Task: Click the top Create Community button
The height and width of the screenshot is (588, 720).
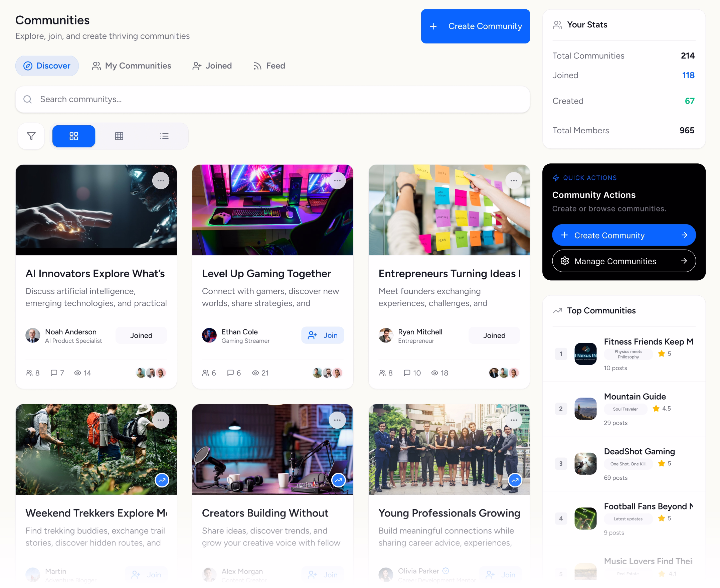Action: click(475, 26)
